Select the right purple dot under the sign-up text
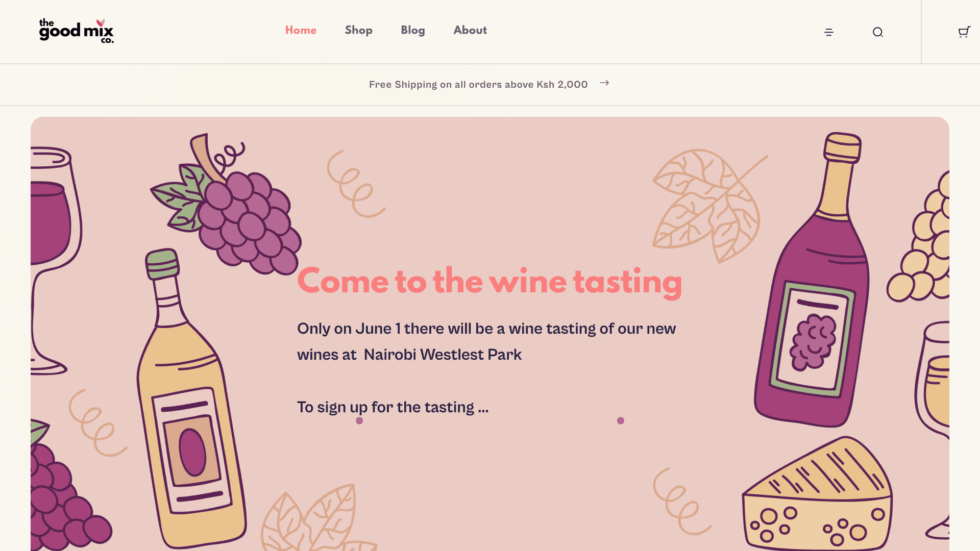Screen dimensions: 980x551 (x=621, y=421)
